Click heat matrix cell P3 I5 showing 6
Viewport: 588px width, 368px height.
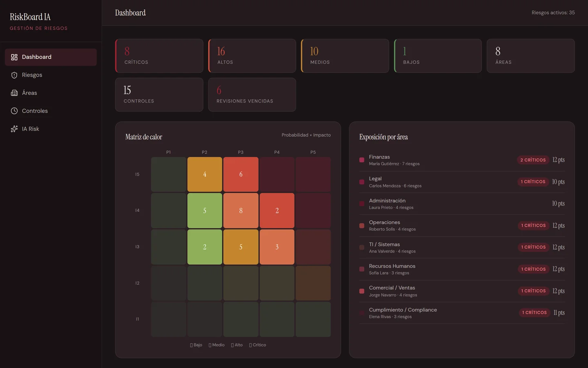(x=241, y=175)
